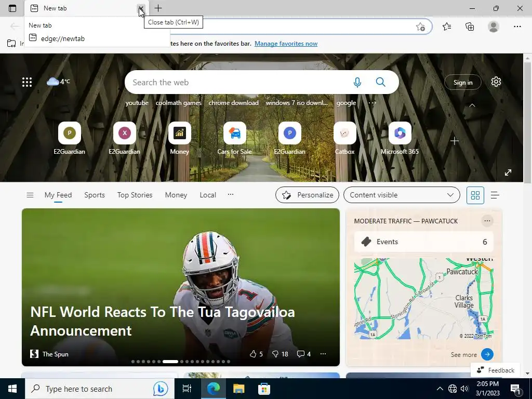
Task: Like the NFL story thumbs up
Action: pyautogui.click(x=256, y=354)
